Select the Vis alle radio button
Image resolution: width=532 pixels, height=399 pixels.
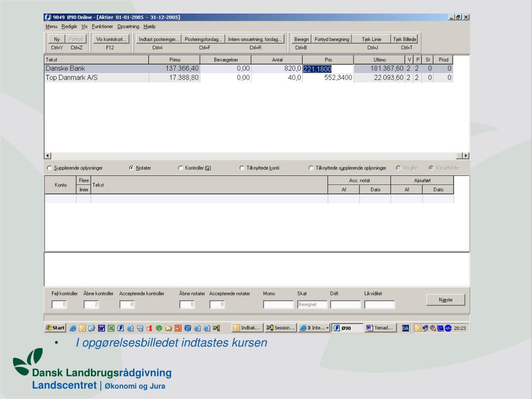[398, 168]
